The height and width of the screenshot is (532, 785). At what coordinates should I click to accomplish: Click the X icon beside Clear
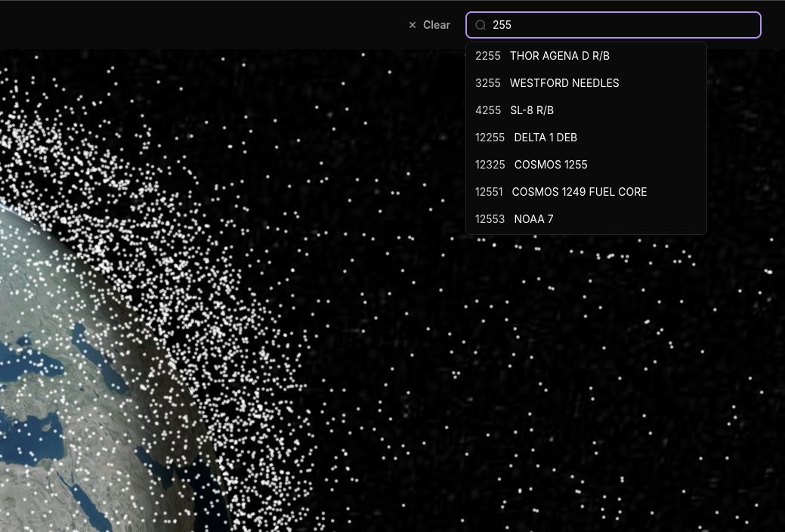(x=413, y=25)
